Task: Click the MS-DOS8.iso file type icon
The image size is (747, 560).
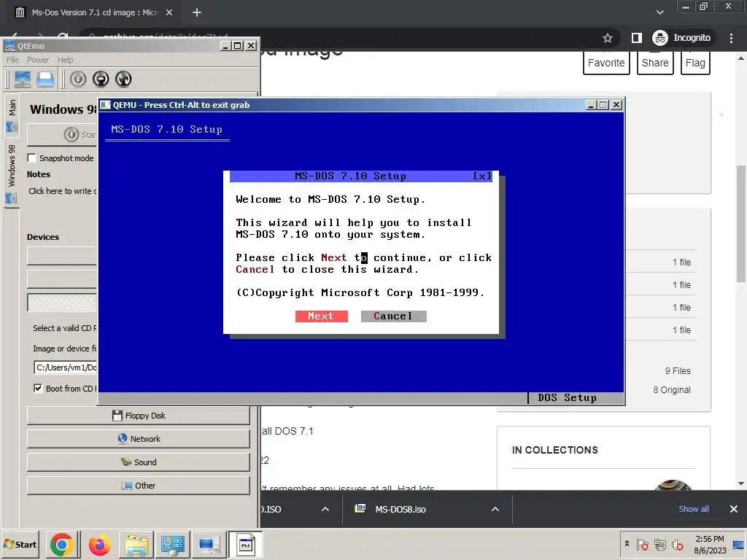Action: pyautogui.click(x=360, y=508)
